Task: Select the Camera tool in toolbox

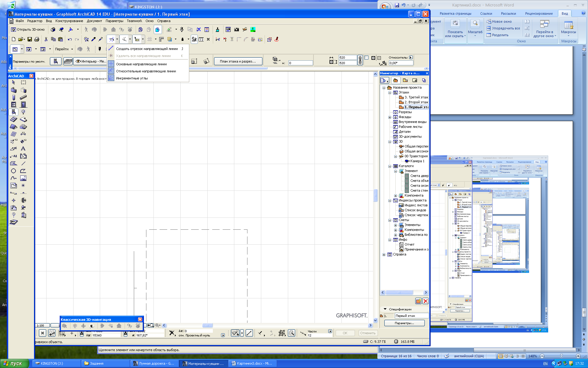Action: 23,208
